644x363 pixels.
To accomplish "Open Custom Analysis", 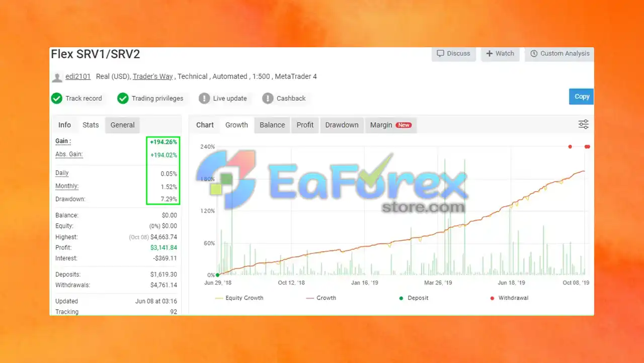I will (559, 54).
